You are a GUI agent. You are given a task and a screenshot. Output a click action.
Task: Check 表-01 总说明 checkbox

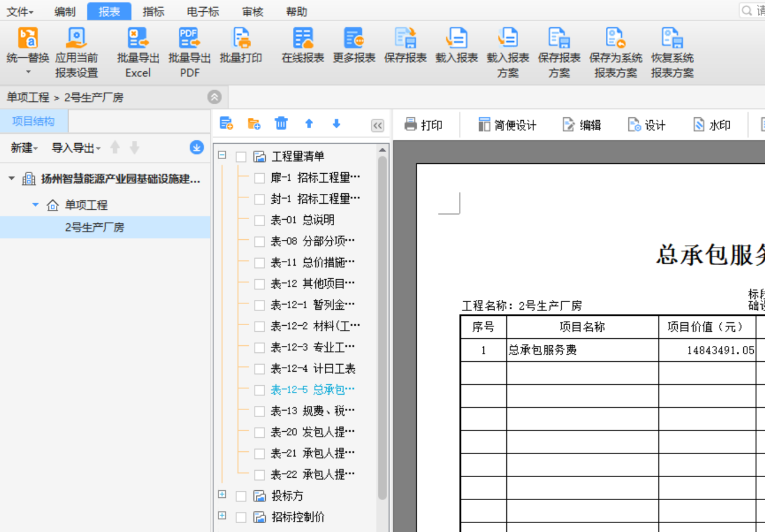pos(259,220)
